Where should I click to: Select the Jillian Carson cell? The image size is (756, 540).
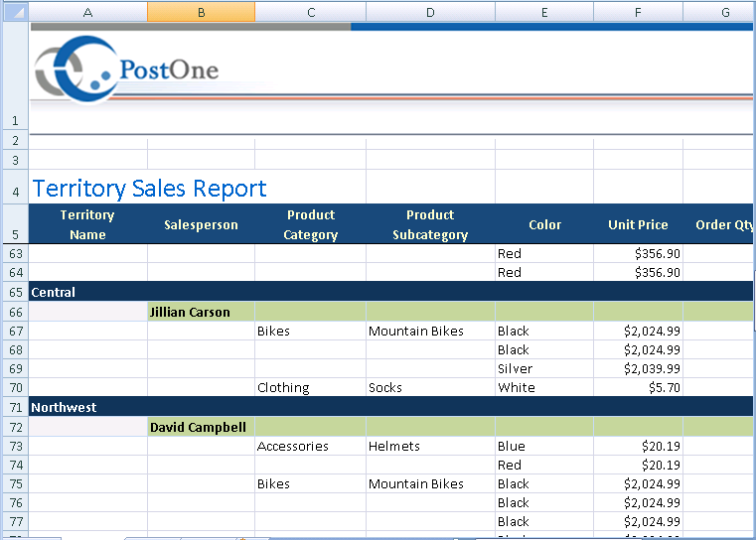pyautogui.click(x=201, y=312)
